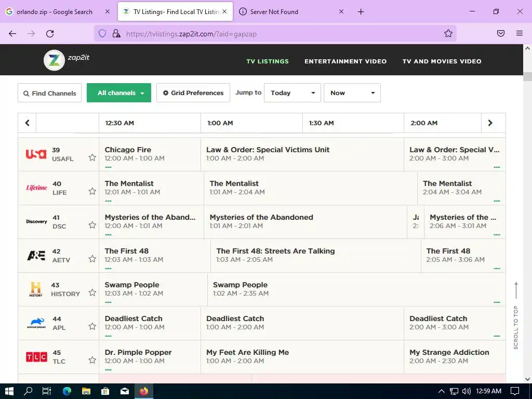Image resolution: width=532 pixels, height=399 pixels.
Task: Open Grid Preferences settings
Action: click(193, 93)
